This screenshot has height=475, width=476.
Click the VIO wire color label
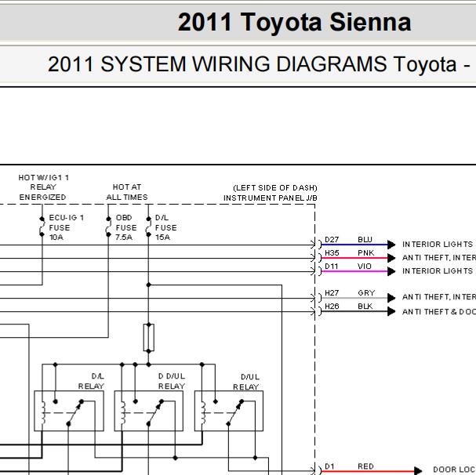pyautogui.click(x=365, y=267)
